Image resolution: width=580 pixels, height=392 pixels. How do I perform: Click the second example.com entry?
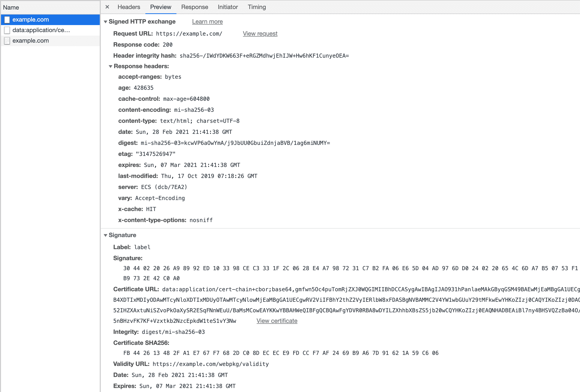(31, 40)
